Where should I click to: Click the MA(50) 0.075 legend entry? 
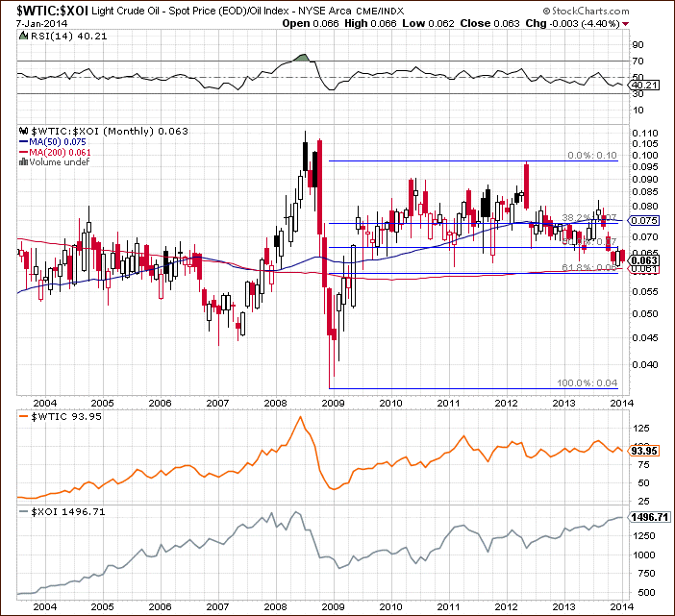point(53,142)
